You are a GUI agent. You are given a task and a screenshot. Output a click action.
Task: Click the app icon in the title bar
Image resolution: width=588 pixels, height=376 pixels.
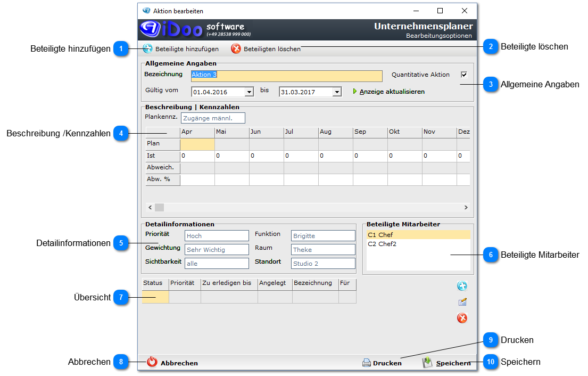[x=146, y=11]
